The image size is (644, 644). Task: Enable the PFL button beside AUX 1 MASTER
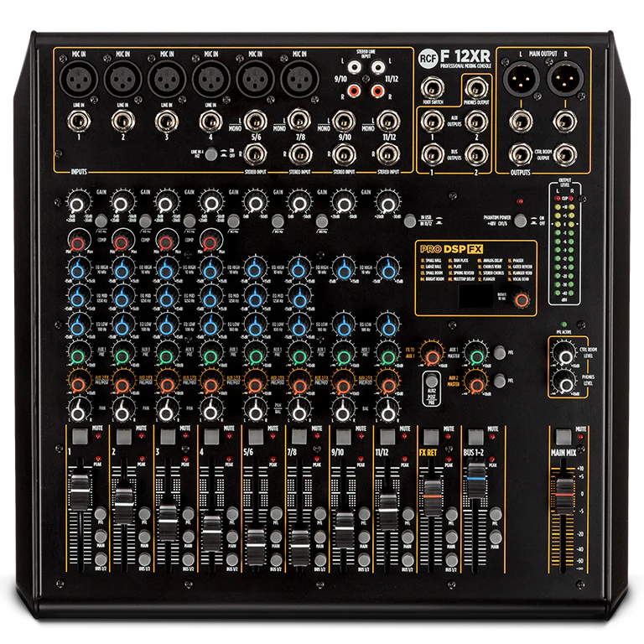tap(500, 352)
